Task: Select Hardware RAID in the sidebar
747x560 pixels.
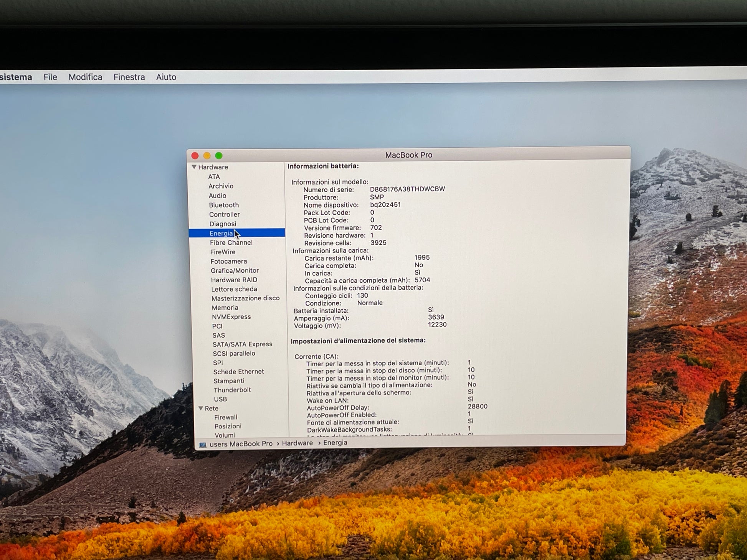Action: [234, 280]
